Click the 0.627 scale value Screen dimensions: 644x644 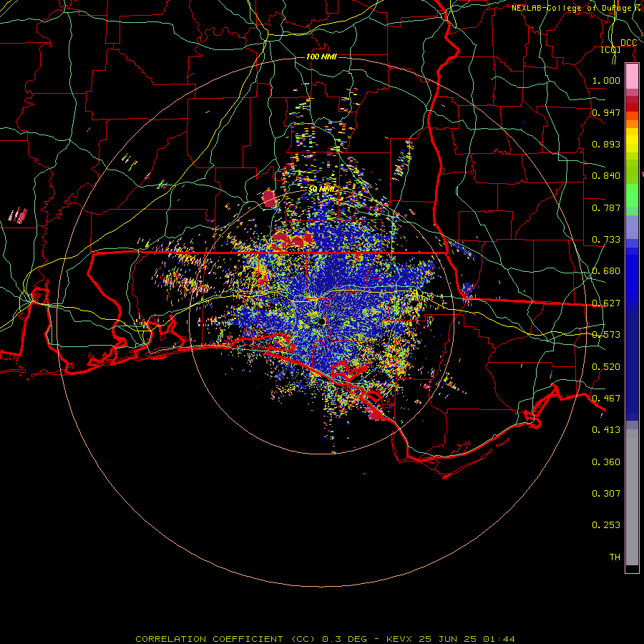[x=606, y=303]
